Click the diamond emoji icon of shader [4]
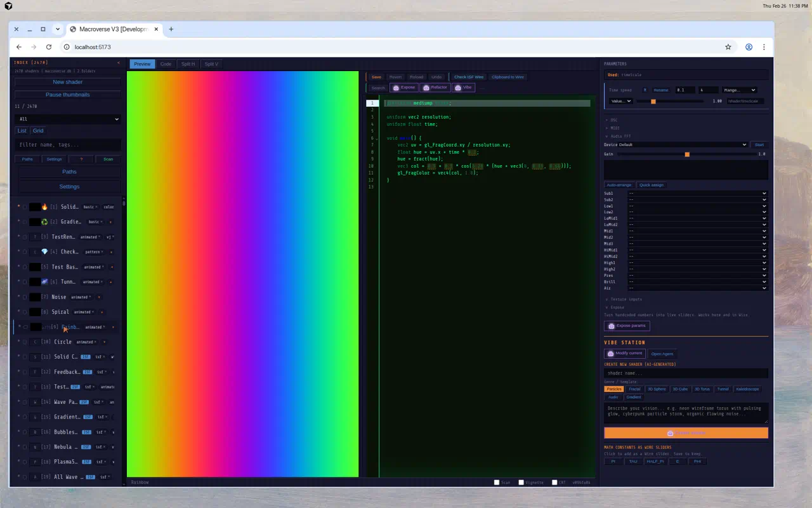Viewport: 812px width, 508px height. tap(44, 252)
